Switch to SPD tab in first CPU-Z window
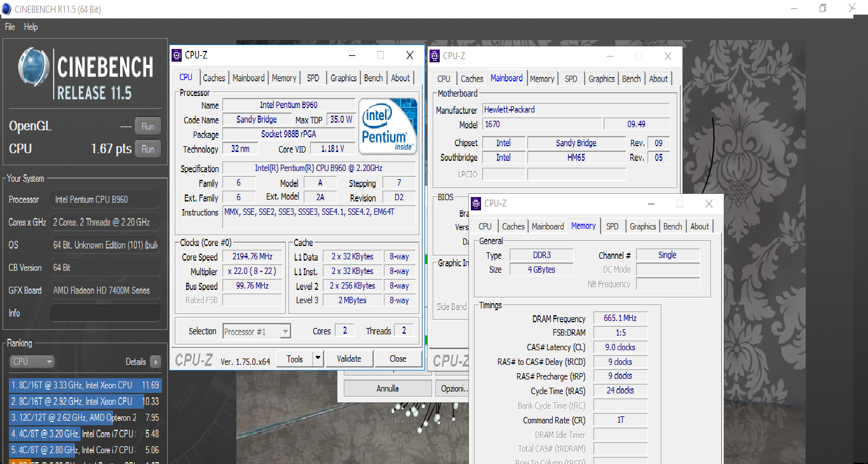Screen dimensions: 868x464 click(313, 78)
